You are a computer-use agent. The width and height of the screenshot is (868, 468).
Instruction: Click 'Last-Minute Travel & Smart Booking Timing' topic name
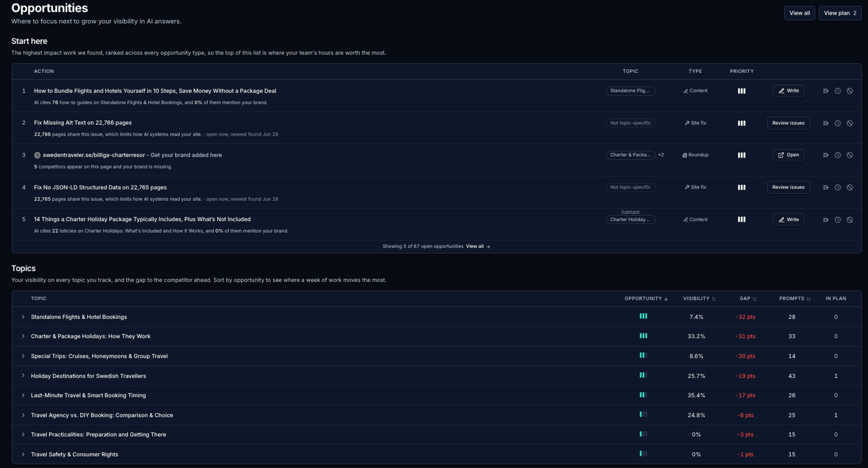[88, 395]
